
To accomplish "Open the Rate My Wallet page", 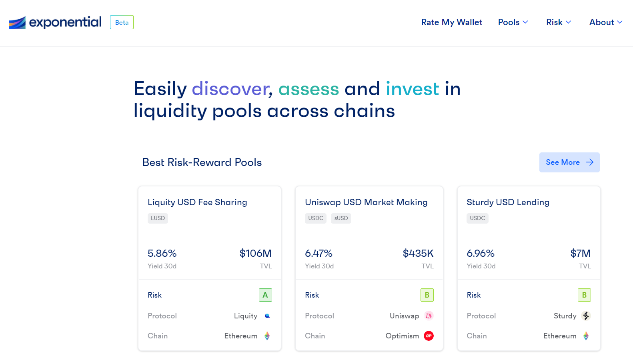I will (452, 22).
